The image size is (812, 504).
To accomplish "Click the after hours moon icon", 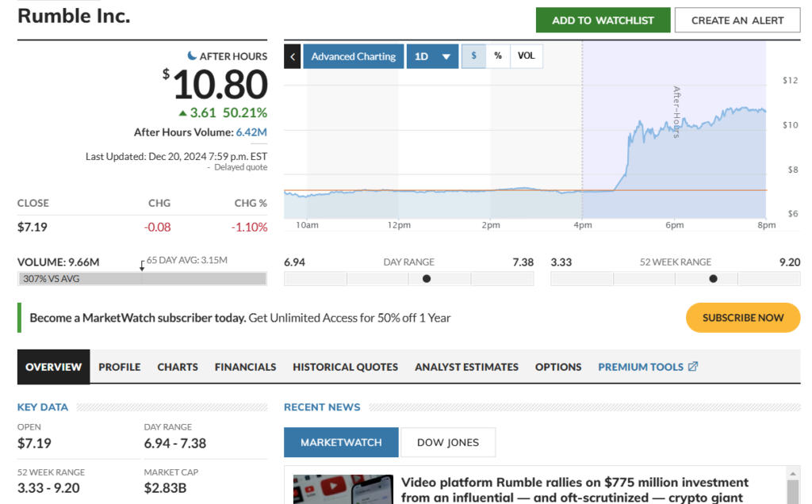I will [x=192, y=55].
